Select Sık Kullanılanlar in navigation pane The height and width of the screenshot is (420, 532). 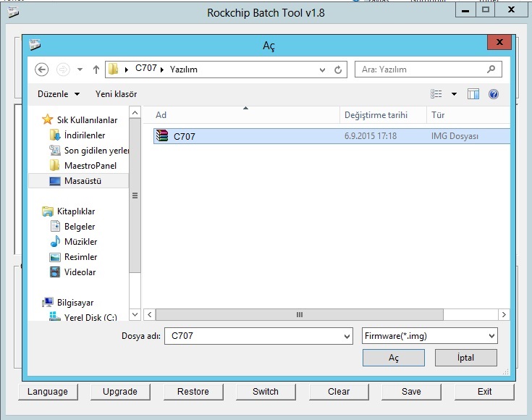(x=87, y=120)
